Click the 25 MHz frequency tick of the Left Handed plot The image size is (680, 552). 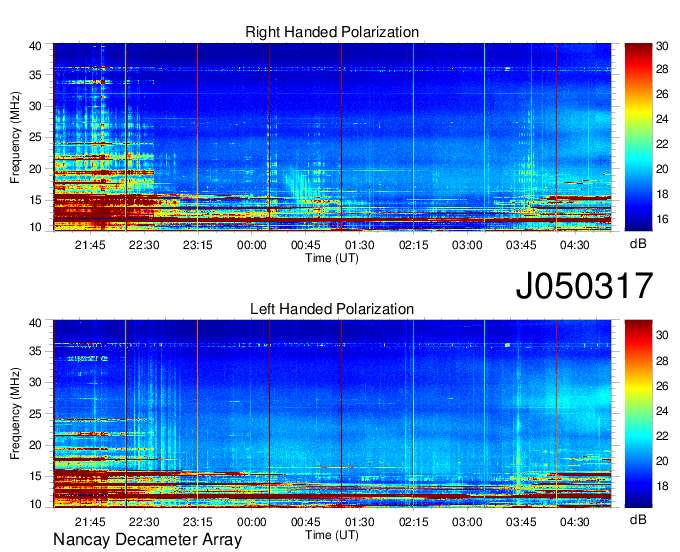pyautogui.click(x=35, y=415)
